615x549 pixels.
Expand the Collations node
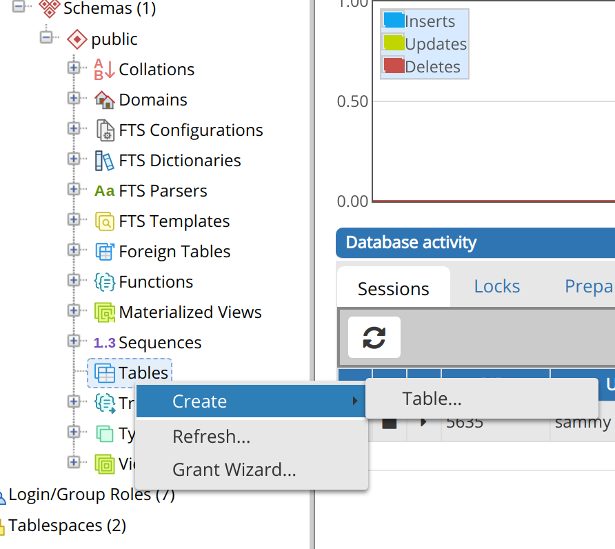pyautogui.click(x=74, y=68)
